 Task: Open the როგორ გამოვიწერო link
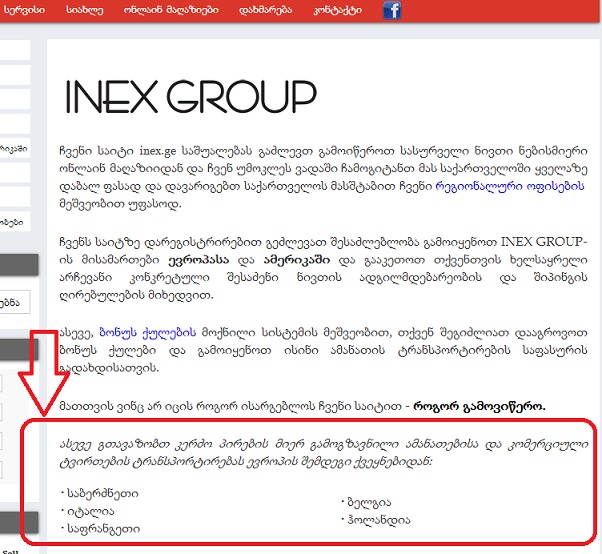[479, 407]
